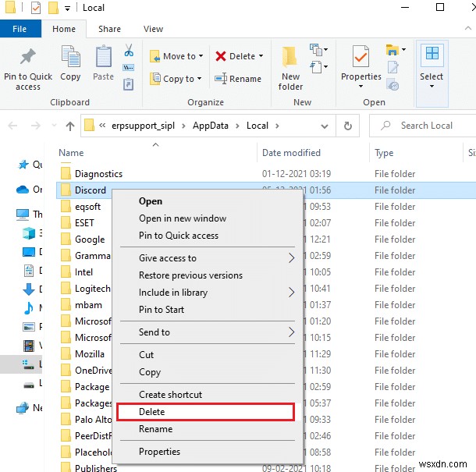Open OneDrive cloud in navigation pane
476x472 pixels.
23,190
